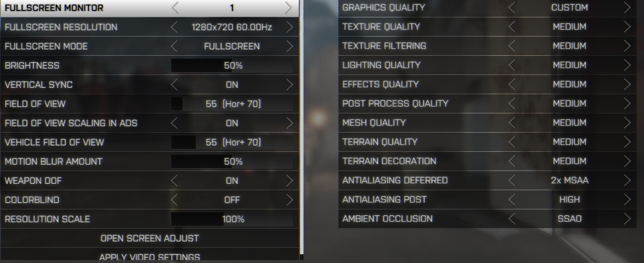Click left arrow for Ambient Occlusion

click(512, 219)
